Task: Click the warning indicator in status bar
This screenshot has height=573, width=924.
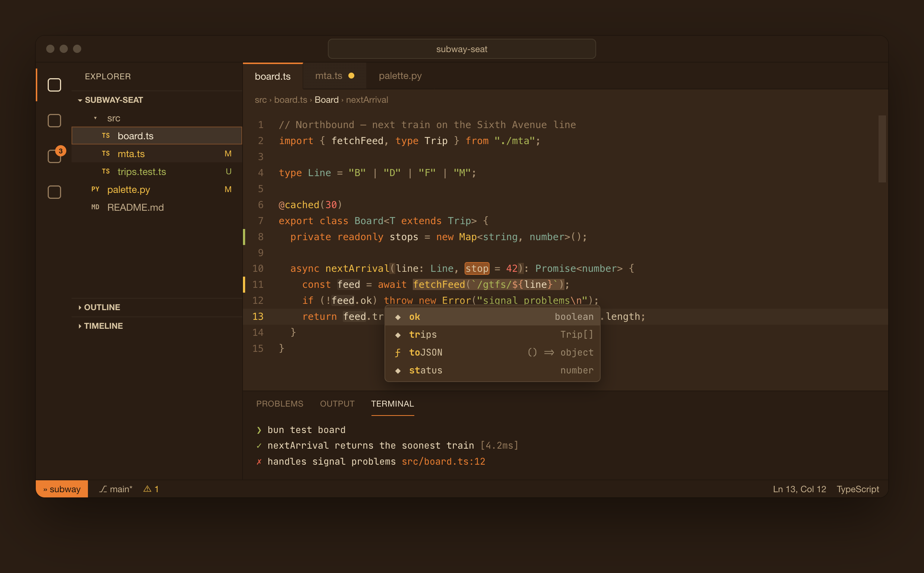Action: tap(151, 489)
